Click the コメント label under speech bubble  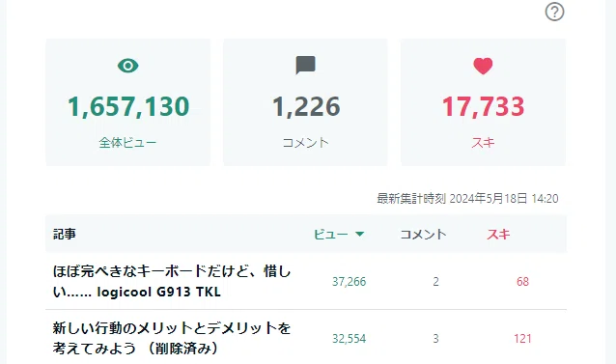click(306, 143)
